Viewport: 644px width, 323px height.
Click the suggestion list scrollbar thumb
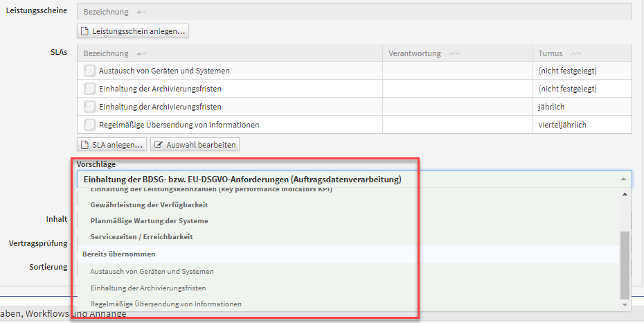625,263
